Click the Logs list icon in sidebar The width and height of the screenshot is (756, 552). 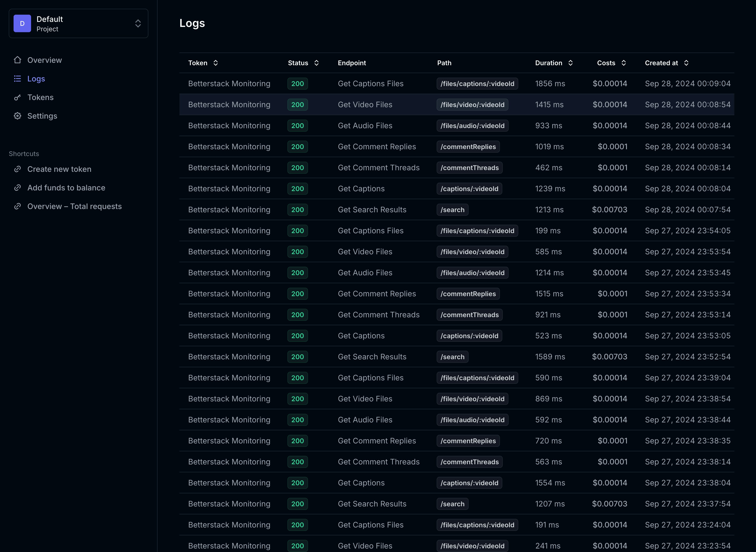pos(17,79)
